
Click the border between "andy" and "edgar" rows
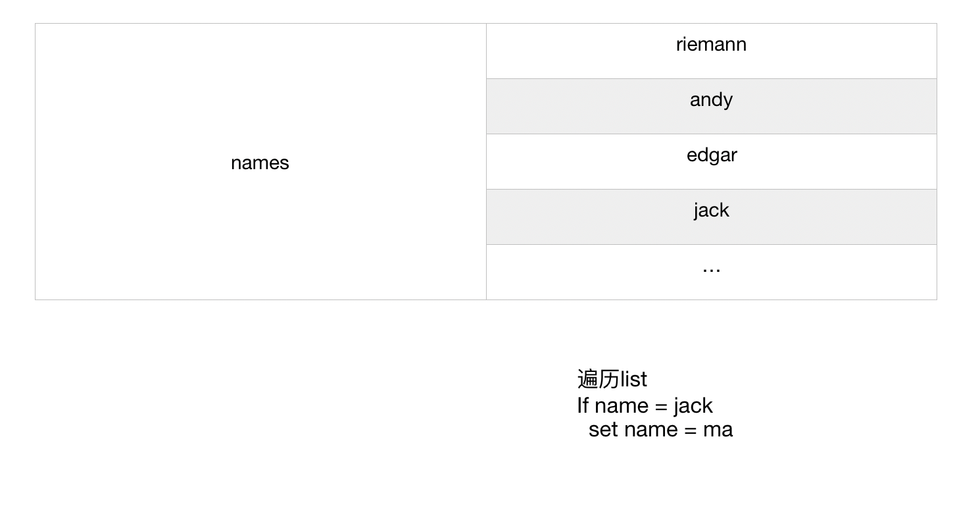point(711,134)
